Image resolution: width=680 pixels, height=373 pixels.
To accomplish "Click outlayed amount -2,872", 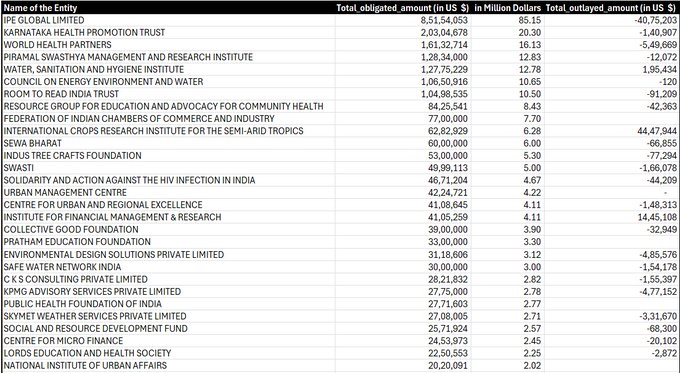I will 664,353.
